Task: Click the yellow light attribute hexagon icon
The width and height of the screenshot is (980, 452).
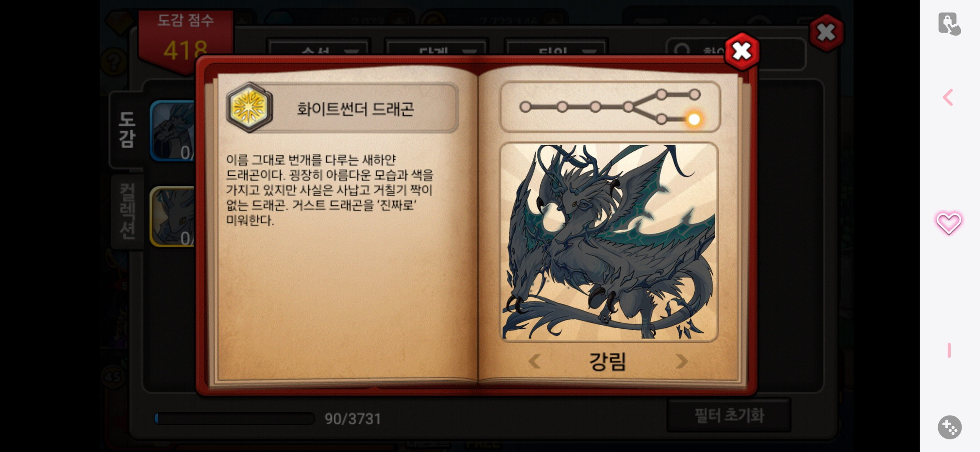Action: coord(250,108)
